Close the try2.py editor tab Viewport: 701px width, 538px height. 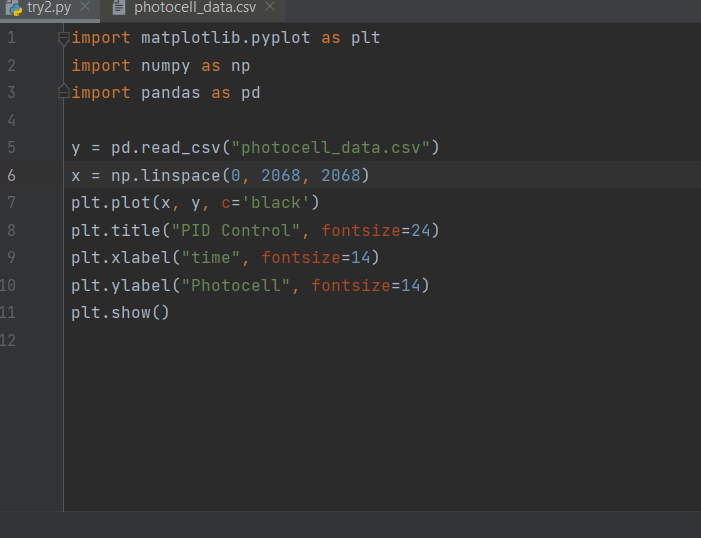[x=84, y=7]
